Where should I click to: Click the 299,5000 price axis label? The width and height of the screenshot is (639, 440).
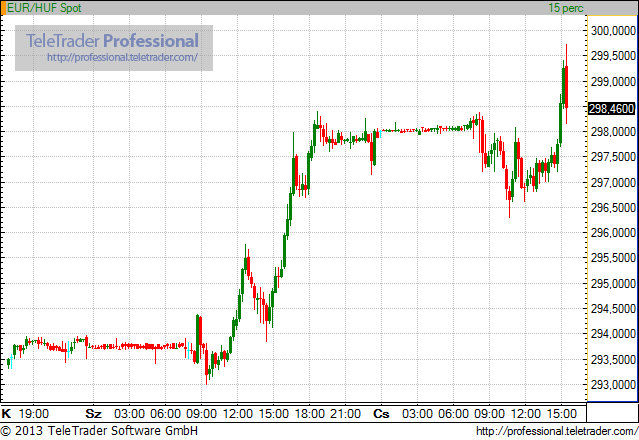coord(613,56)
